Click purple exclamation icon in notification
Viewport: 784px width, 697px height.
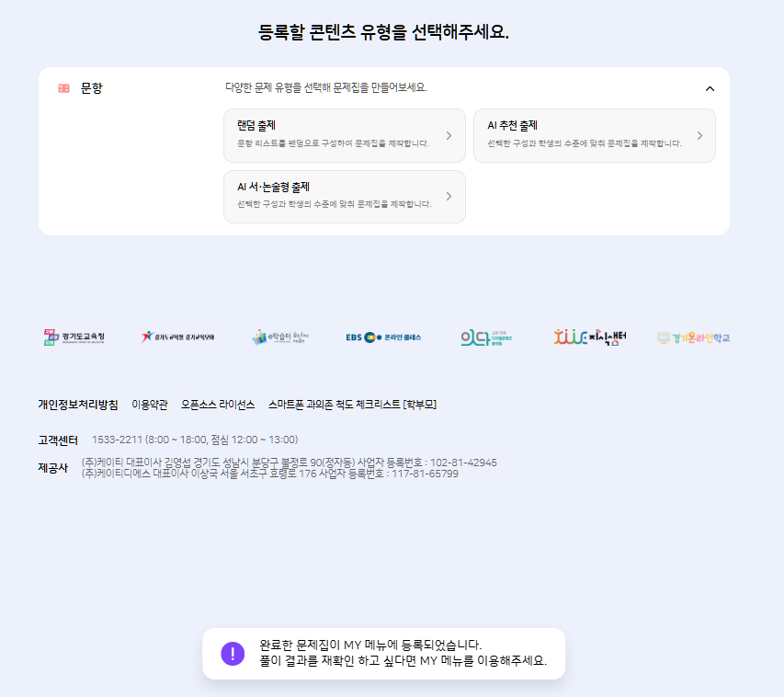233,654
